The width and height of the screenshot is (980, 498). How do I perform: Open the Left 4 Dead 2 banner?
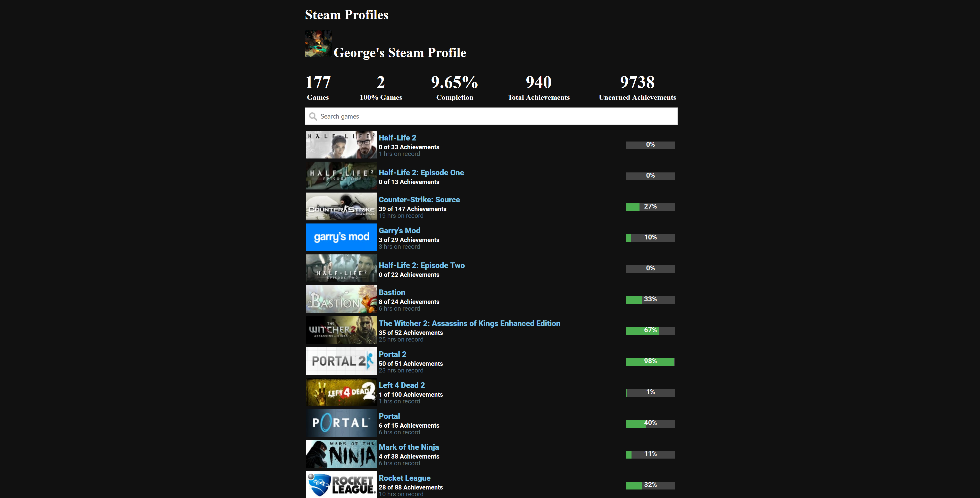341,392
